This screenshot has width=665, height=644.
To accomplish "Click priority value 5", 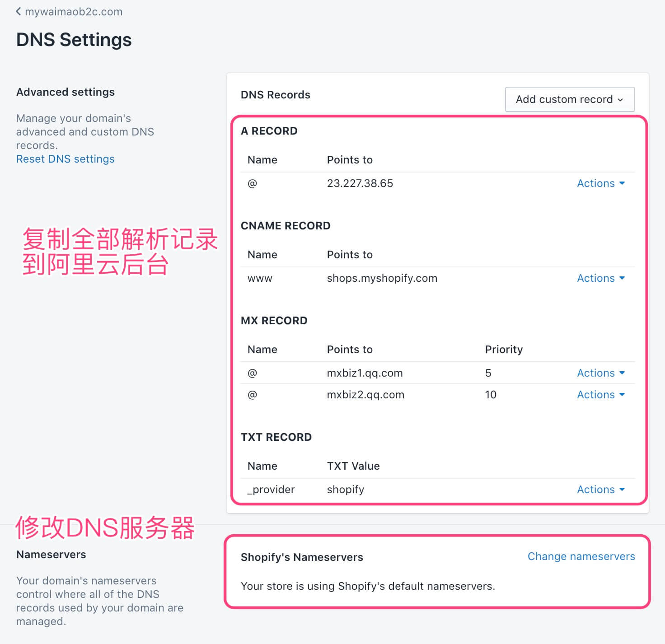I will pyautogui.click(x=488, y=373).
